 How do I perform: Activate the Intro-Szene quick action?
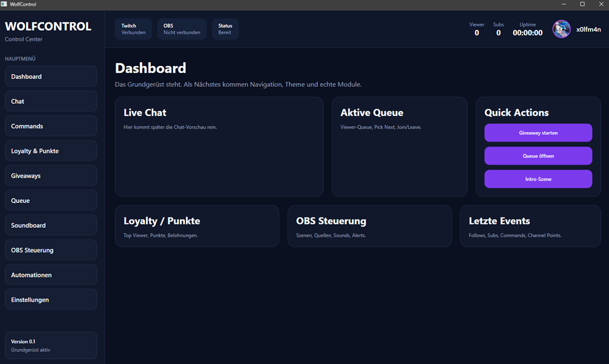538,179
